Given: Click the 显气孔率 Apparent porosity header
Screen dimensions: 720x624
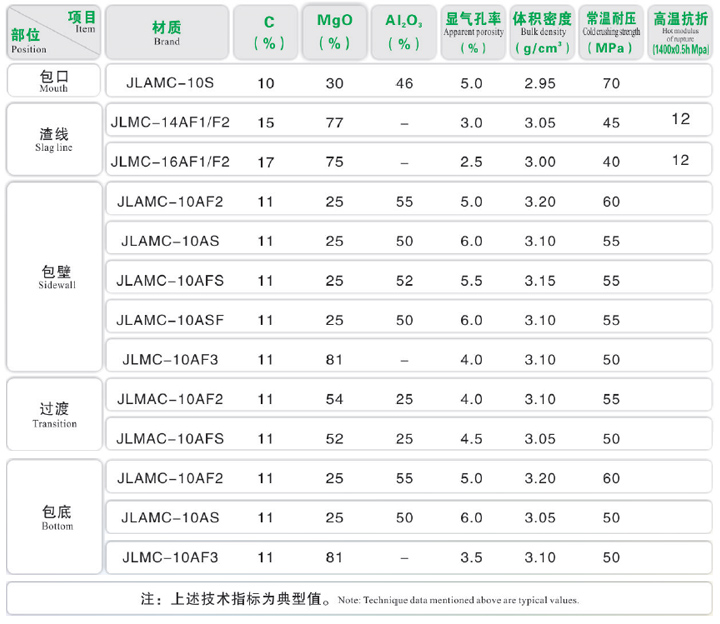Looking at the screenshot, I should coord(473,33).
